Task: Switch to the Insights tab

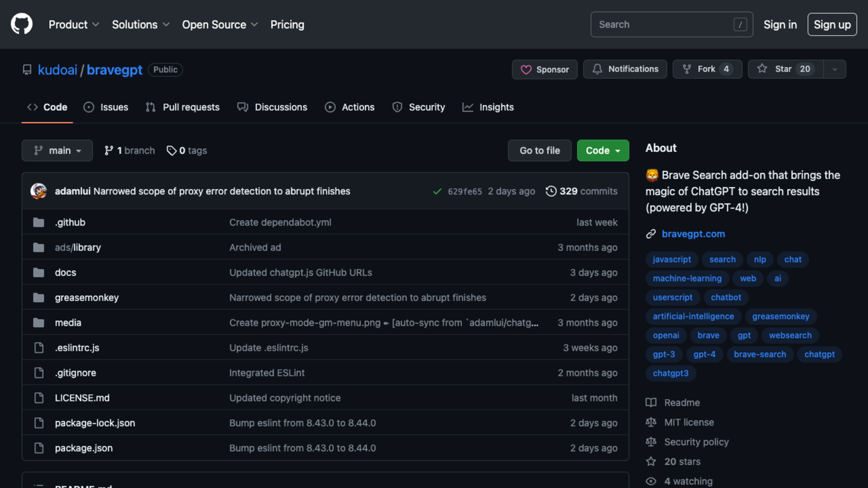Action: click(488, 107)
